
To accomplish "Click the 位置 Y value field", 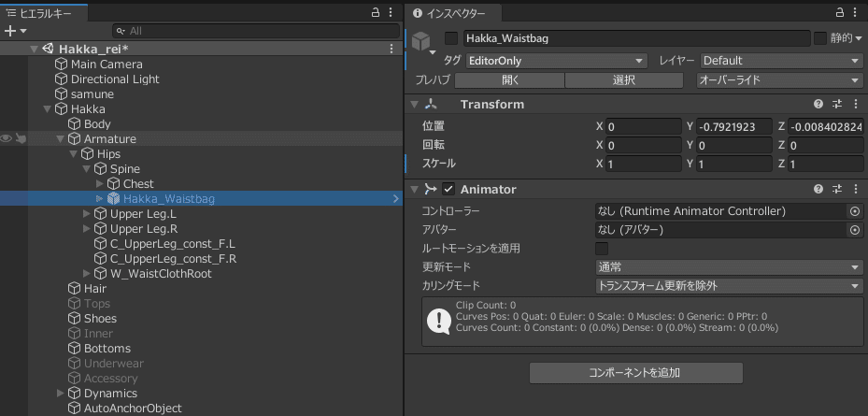I will click(733, 127).
